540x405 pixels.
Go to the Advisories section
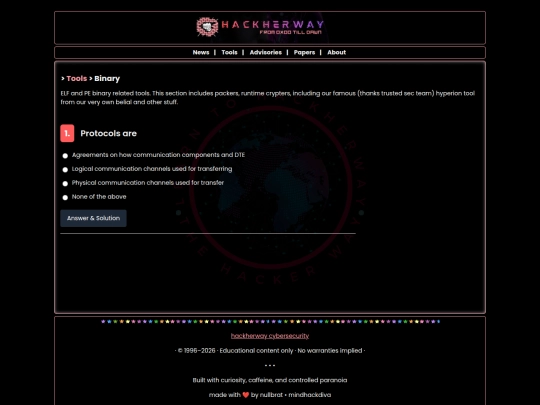tap(266, 52)
